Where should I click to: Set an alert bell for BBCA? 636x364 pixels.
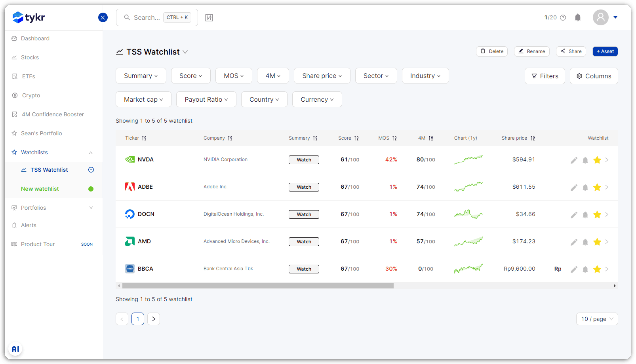coord(585,269)
